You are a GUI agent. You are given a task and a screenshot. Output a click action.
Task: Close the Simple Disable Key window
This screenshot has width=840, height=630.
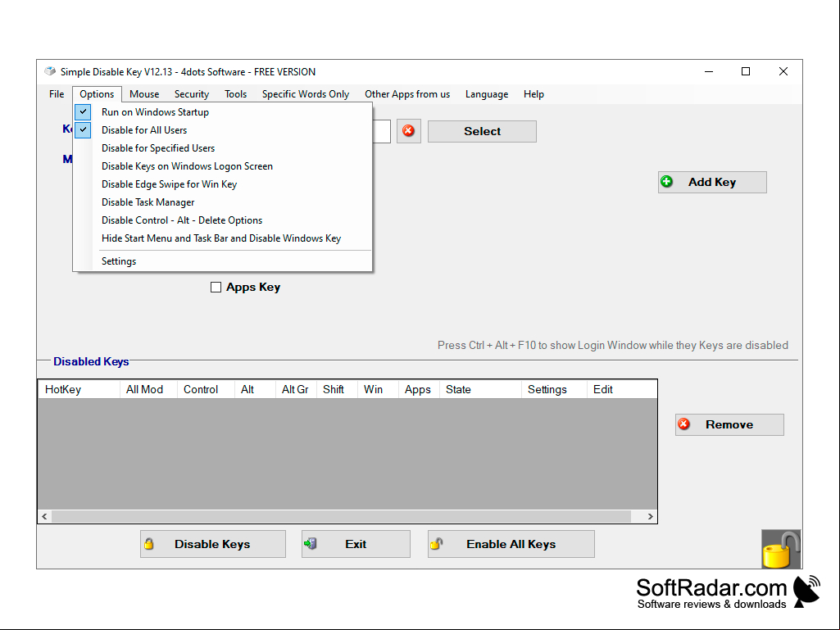(783, 72)
